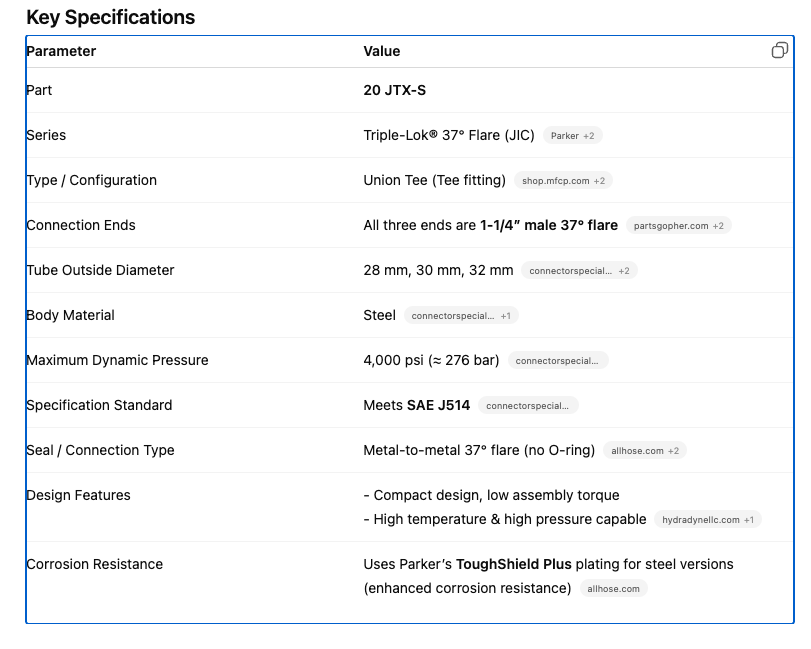
Task: Click the bold ToughShield Plus text
Action: pos(513,564)
